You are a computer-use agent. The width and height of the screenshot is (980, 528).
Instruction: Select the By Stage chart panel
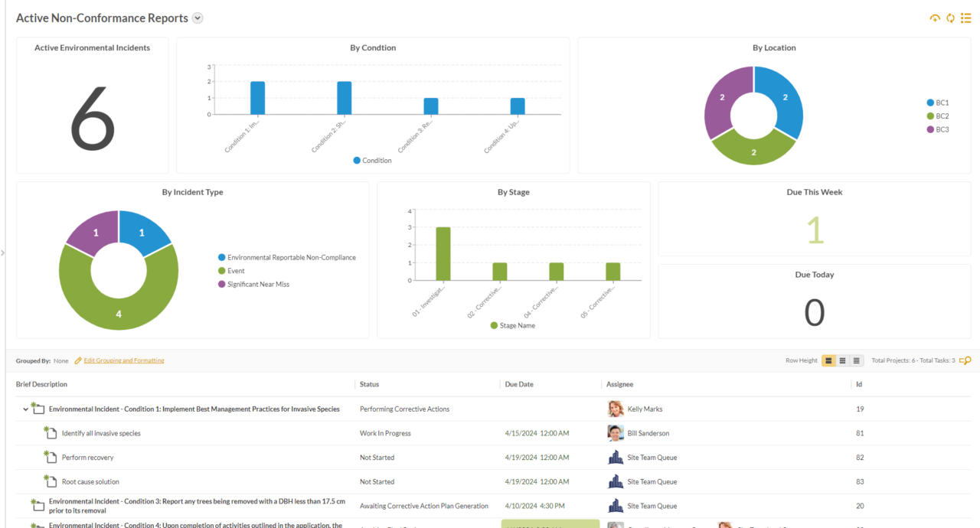(513, 259)
